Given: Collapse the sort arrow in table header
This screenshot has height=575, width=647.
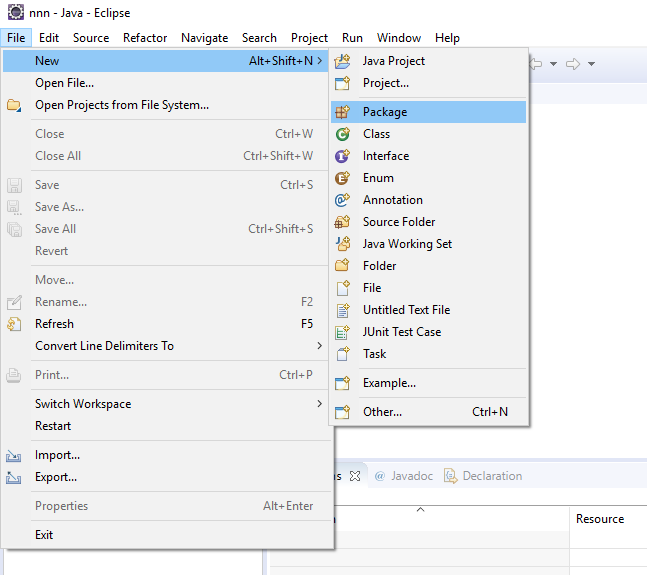Looking at the screenshot, I should 420,510.
